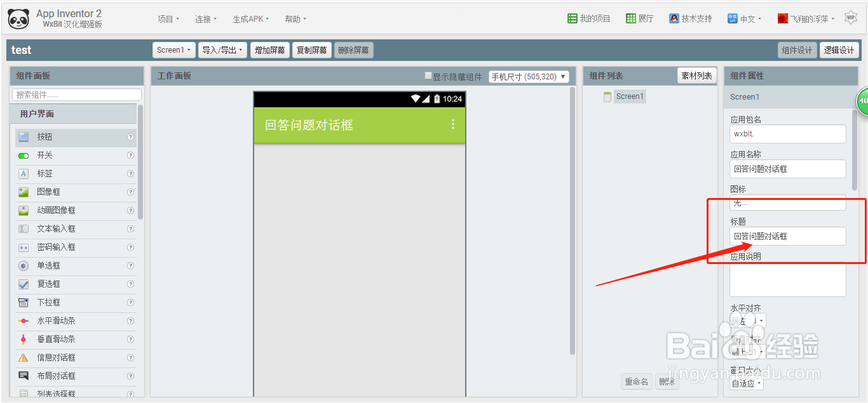Open help for 开关 component
Image resolution: width=868 pixels, height=403 pixels.
point(130,155)
